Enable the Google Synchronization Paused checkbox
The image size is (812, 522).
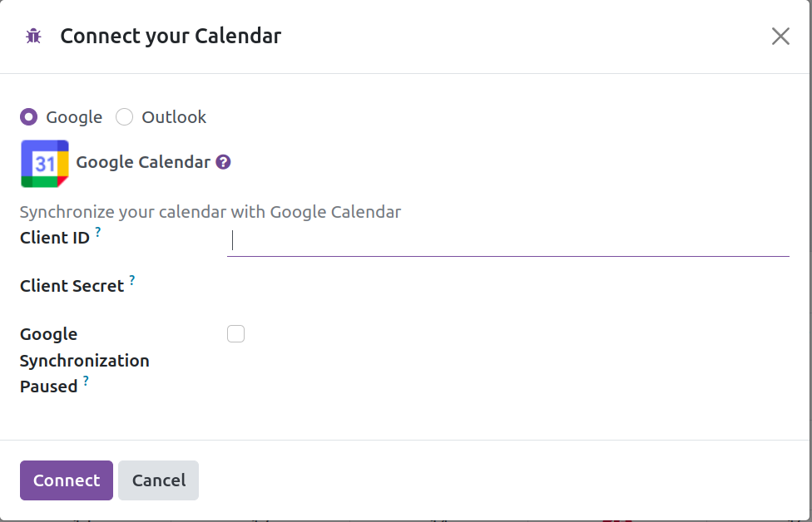[x=235, y=333]
